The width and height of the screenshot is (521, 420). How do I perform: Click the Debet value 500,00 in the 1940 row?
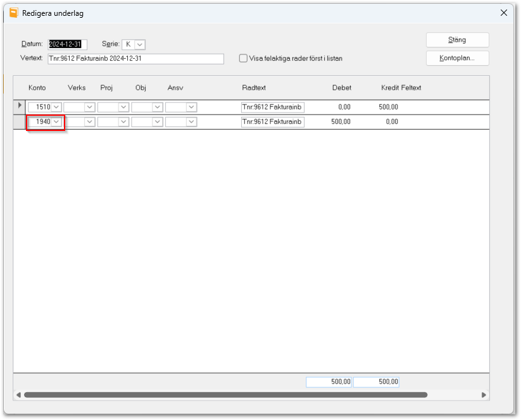(x=341, y=121)
